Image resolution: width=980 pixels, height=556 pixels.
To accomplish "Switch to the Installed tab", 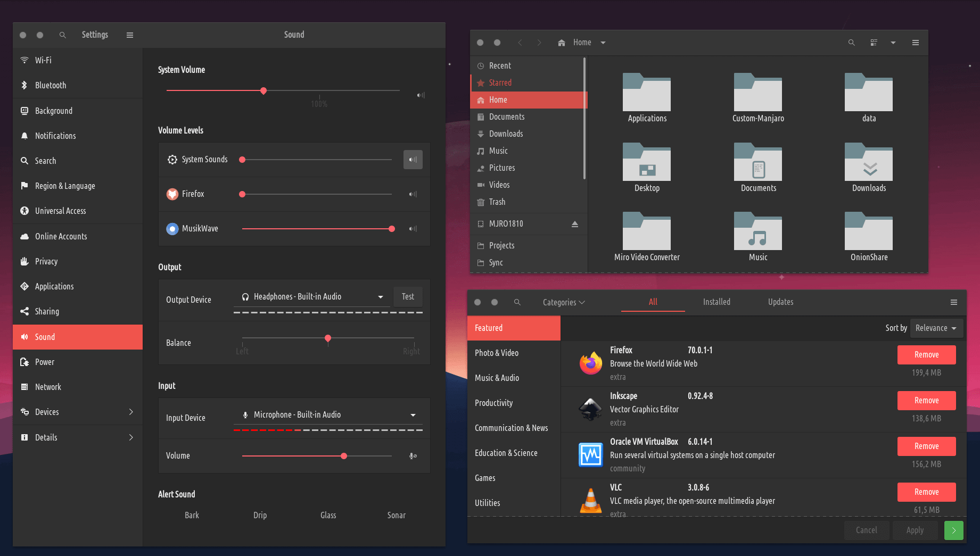I will click(x=717, y=302).
